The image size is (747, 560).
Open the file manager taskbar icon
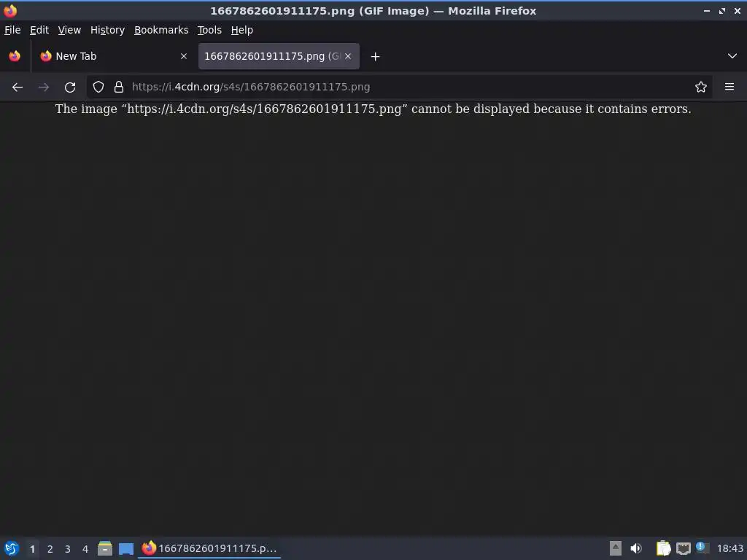(105, 548)
